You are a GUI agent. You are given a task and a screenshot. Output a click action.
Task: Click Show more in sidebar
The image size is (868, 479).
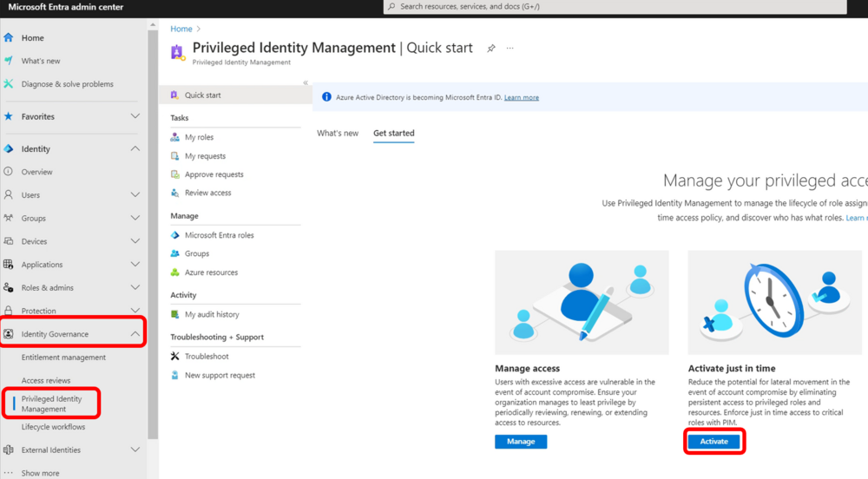[41, 473]
